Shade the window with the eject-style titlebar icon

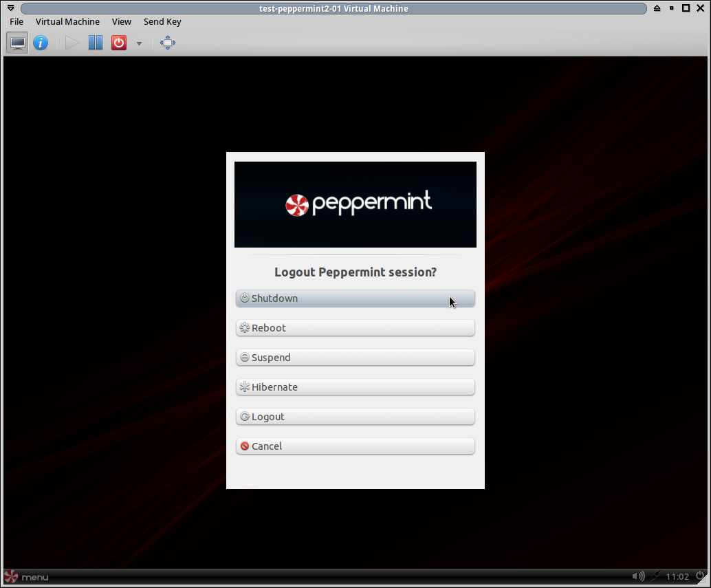pos(657,8)
